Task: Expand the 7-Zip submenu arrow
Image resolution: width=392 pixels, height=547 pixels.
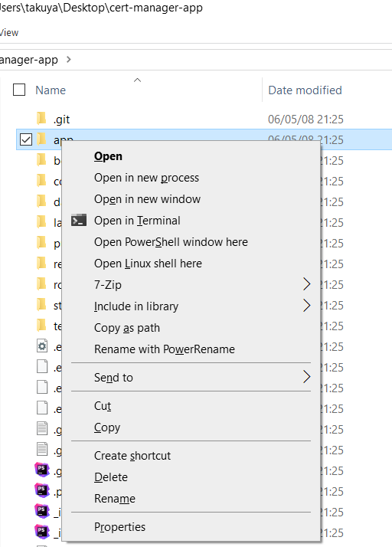Action: [x=306, y=284]
